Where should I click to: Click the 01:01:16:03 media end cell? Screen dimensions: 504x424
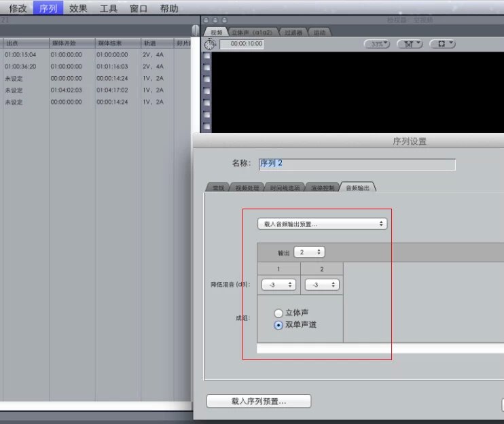coord(112,67)
